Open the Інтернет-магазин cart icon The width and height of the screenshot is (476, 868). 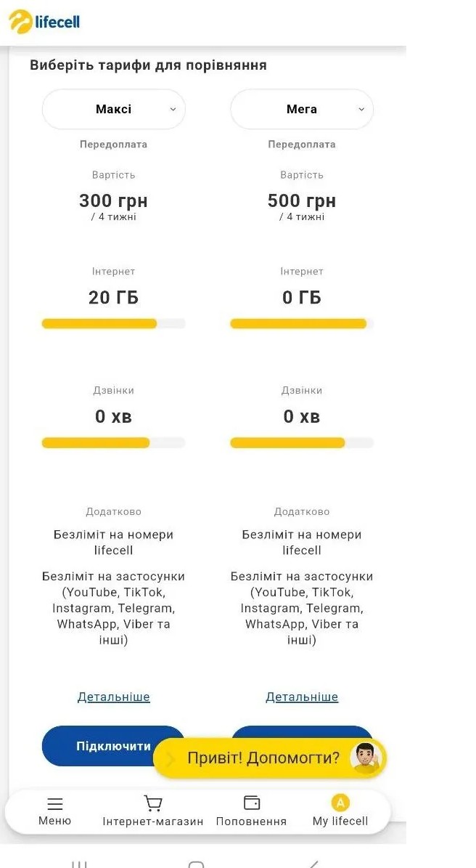point(152,803)
